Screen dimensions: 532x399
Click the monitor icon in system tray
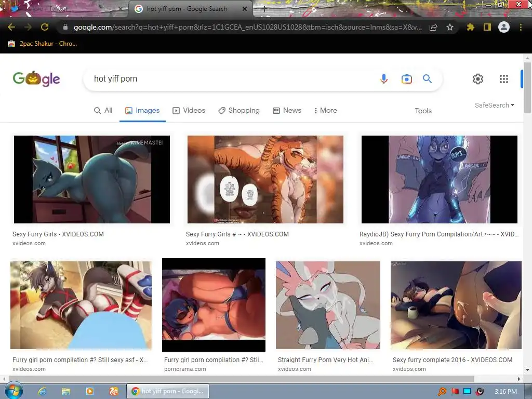point(467,392)
